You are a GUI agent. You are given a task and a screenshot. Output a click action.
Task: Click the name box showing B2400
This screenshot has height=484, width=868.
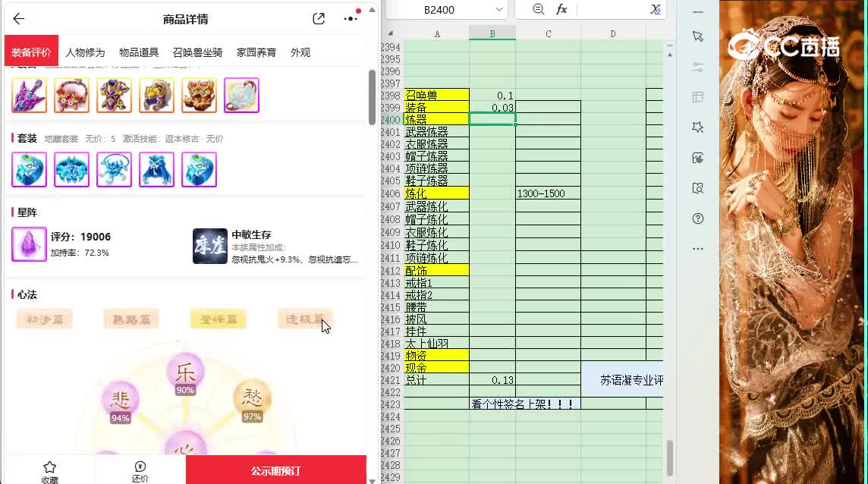click(x=439, y=10)
